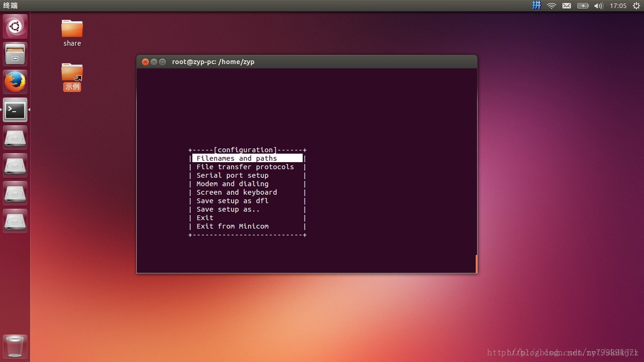Minimize the terminal window
Image resolution: width=644 pixels, height=362 pixels.
point(154,62)
